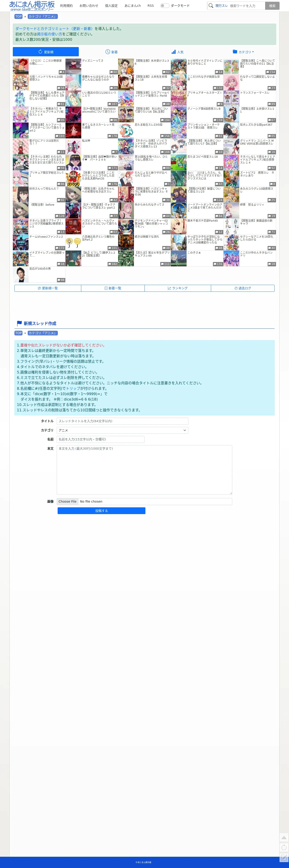
Task: Click comment badge of 外からみたれな子ってさ
Action: tap(166, 216)
